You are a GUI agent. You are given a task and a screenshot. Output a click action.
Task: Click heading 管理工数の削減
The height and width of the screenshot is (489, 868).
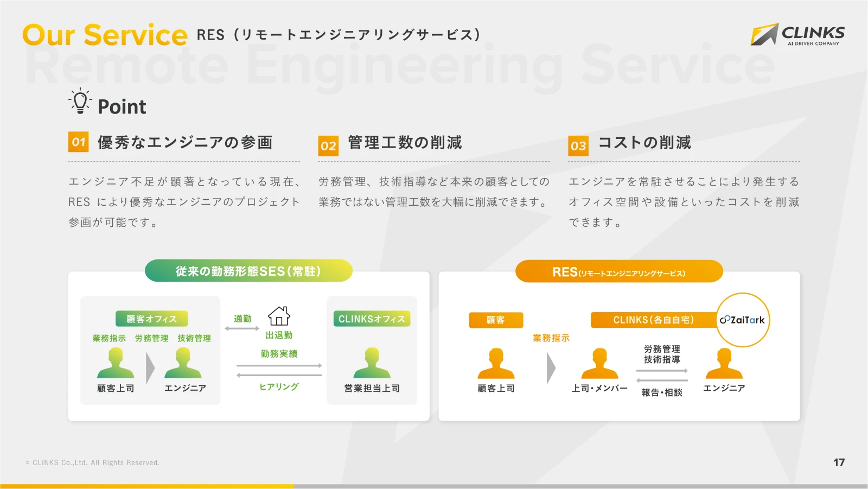[405, 142]
